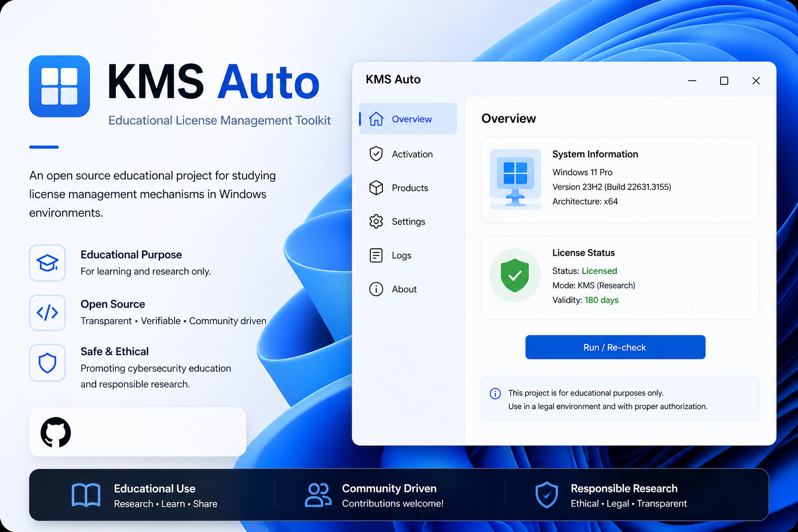Minimize the KMS Auto window

(692, 81)
